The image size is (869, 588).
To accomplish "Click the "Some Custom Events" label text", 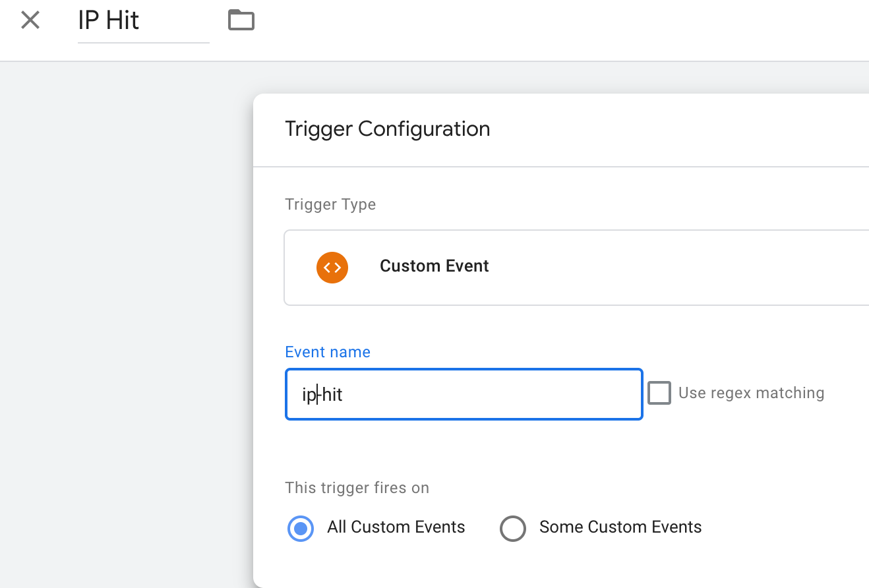I will [620, 527].
